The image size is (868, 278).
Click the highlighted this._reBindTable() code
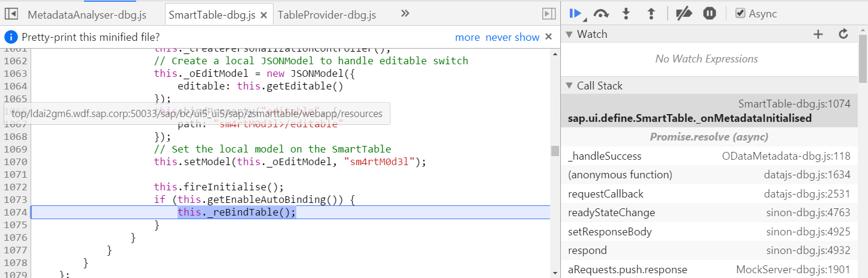tap(236, 213)
